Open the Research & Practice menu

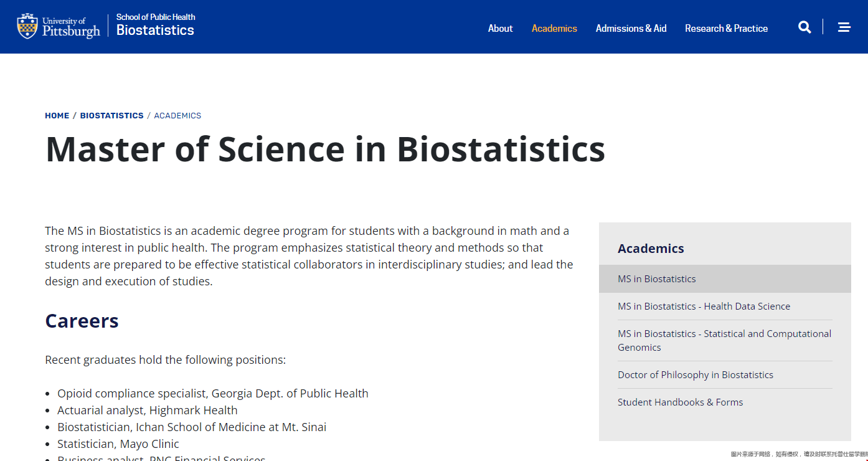coord(726,28)
